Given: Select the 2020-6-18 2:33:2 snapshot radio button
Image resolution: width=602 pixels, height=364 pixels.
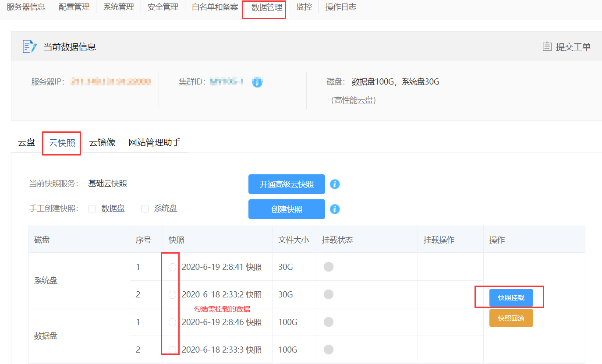Looking at the screenshot, I should (173, 294).
